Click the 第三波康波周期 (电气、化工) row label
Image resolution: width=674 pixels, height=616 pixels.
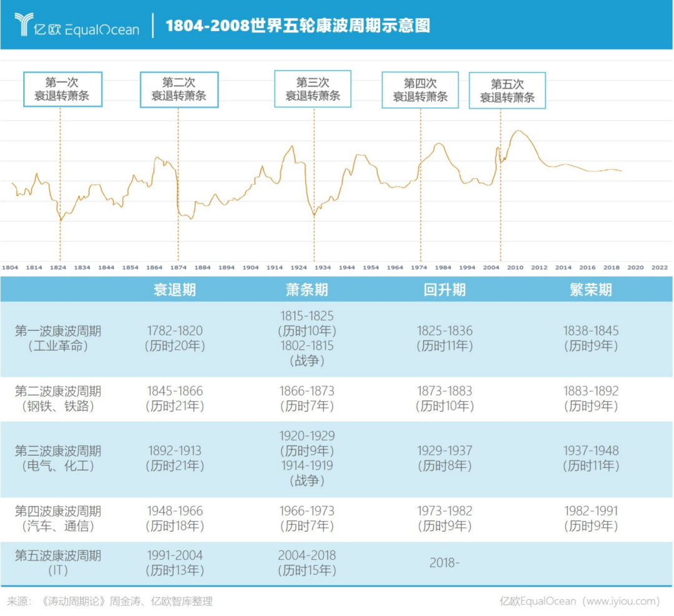click(x=58, y=458)
